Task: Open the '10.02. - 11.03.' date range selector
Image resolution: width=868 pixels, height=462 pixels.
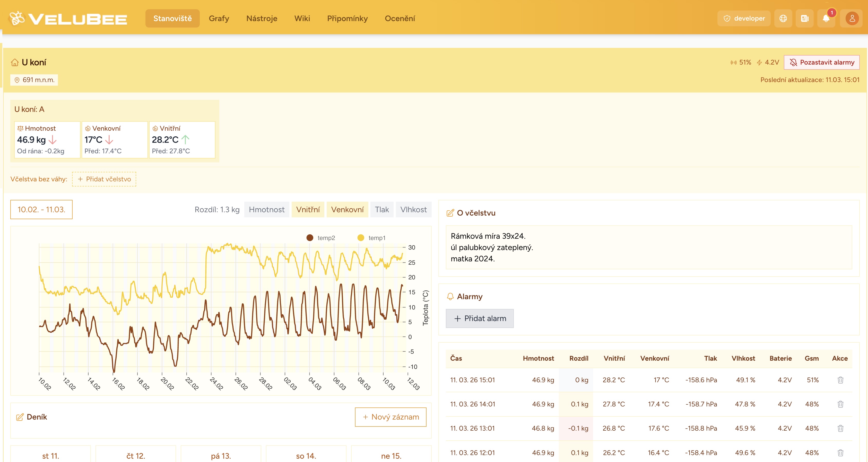Action: click(41, 209)
